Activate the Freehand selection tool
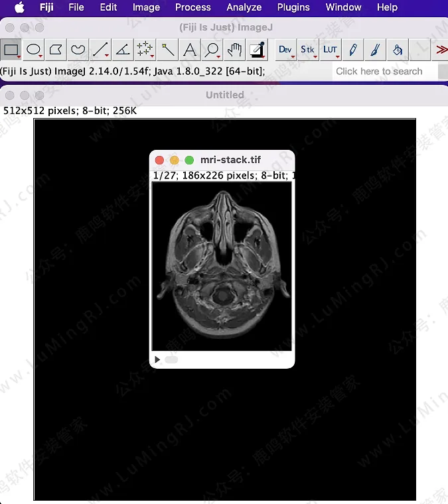Screen dimensions: 448x504 [78, 50]
